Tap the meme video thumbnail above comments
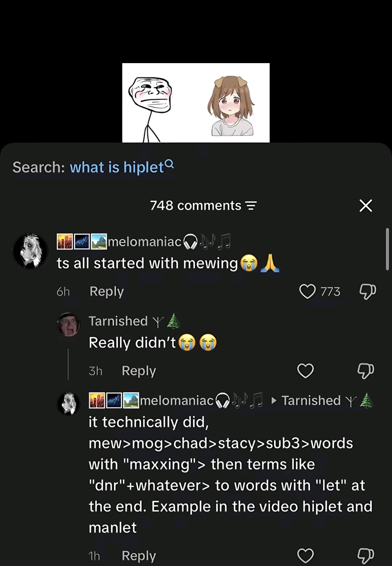The image size is (392, 566). point(196,103)
